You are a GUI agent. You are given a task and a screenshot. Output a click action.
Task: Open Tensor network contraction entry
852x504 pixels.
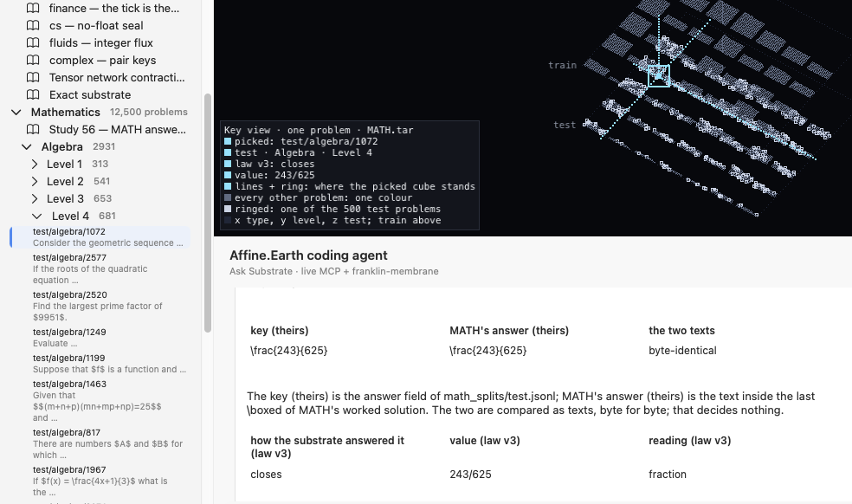point(117,78)
